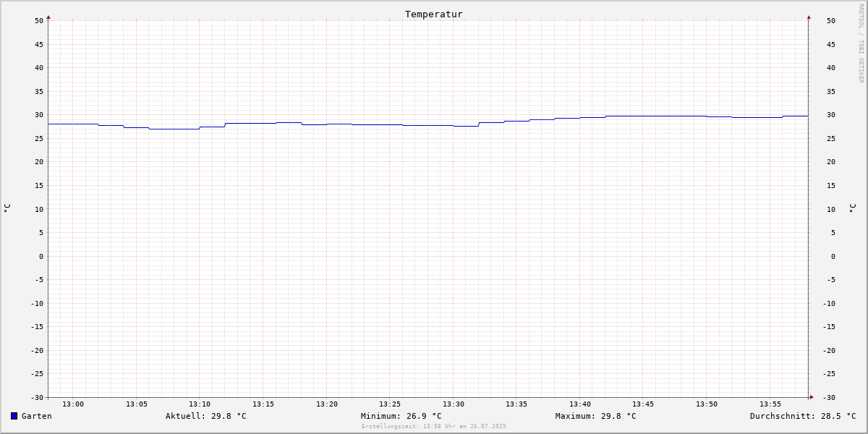Click the left axis 30 label
The width and height of the screenshot is (868, 434).
pos(39,114)
